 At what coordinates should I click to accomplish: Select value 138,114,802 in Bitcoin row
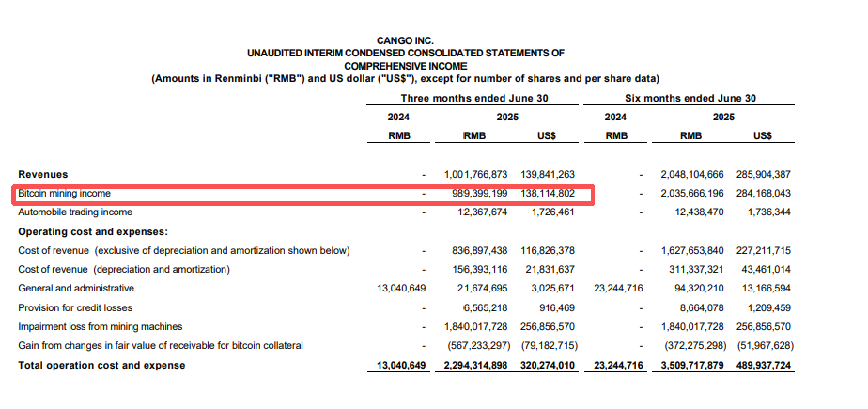click(x=548, y=194)
